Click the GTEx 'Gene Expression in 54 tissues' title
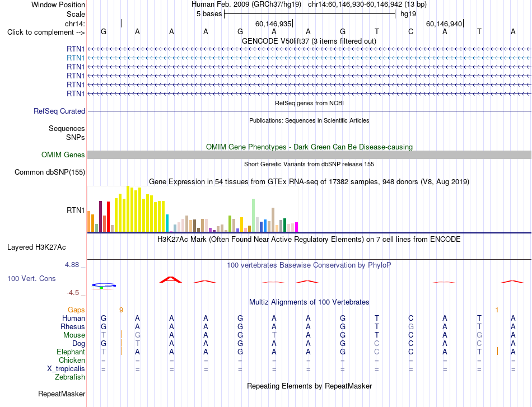The image size is (532, 407). click(x=309, y=182)
